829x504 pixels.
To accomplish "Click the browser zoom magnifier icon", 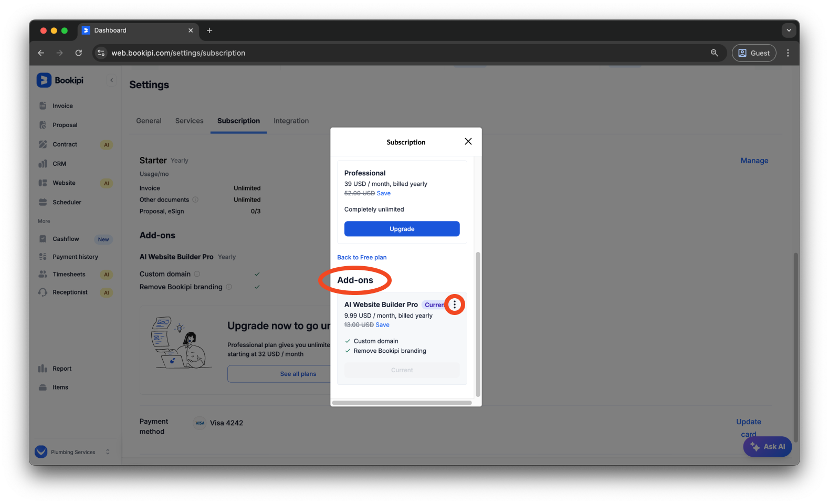I will coord(715,53).
